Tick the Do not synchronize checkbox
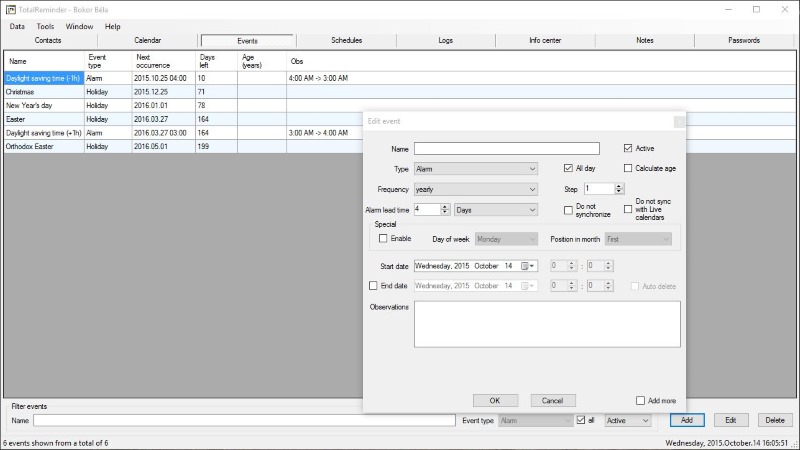This screenshot has width=800, height=450. click(568, 210)
